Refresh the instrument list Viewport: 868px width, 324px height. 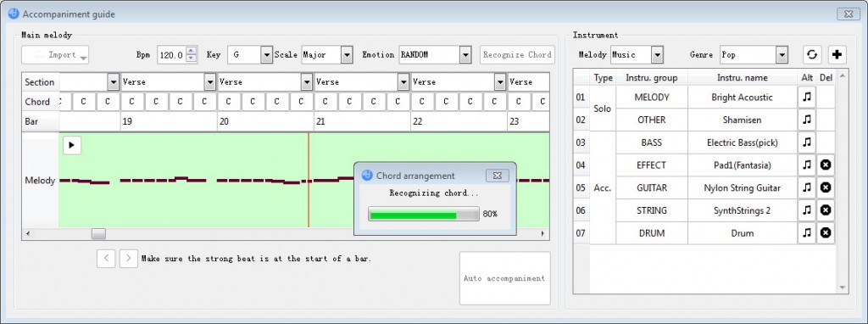812,55
